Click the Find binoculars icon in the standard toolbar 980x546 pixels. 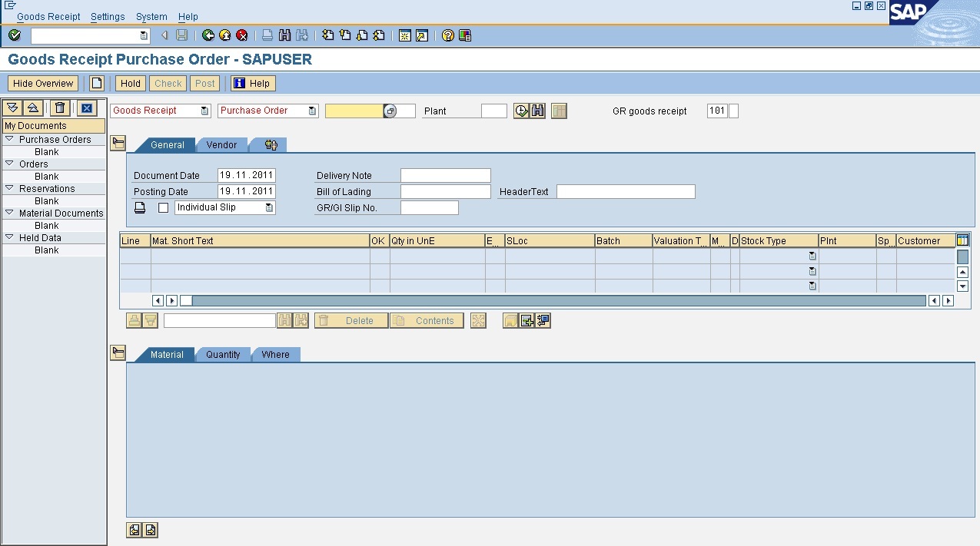coord(285,35)
